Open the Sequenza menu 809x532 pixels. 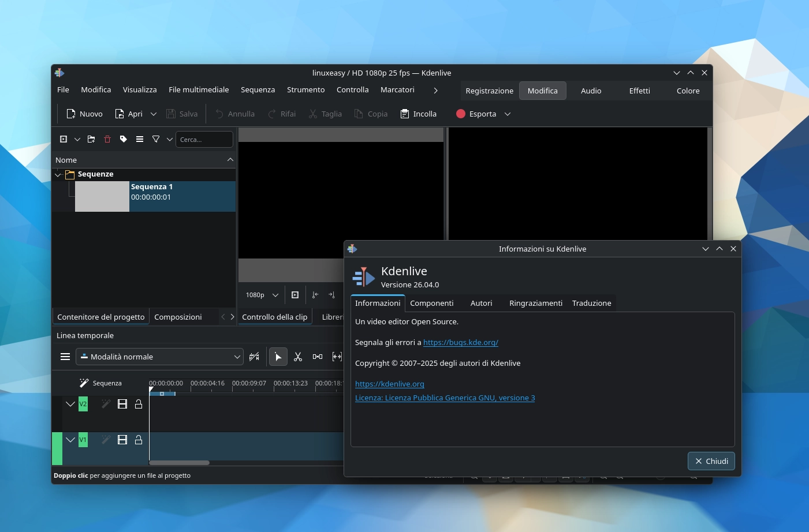click(x=258, y=89)
